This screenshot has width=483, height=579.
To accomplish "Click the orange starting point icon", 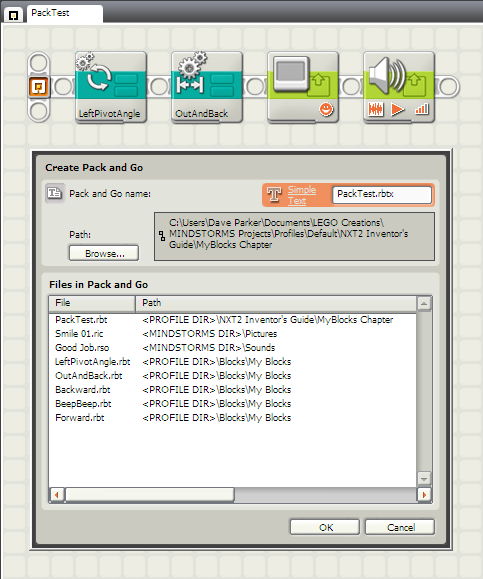I will point(38,87).
